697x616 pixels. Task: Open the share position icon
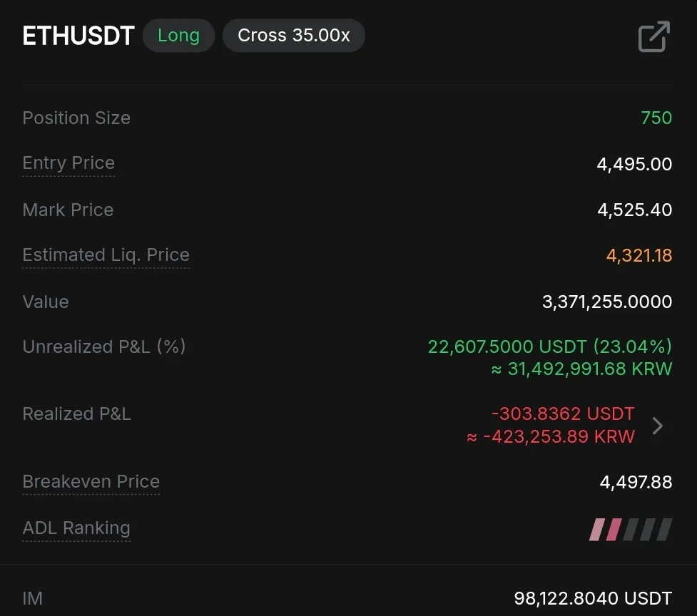[653, 37]
